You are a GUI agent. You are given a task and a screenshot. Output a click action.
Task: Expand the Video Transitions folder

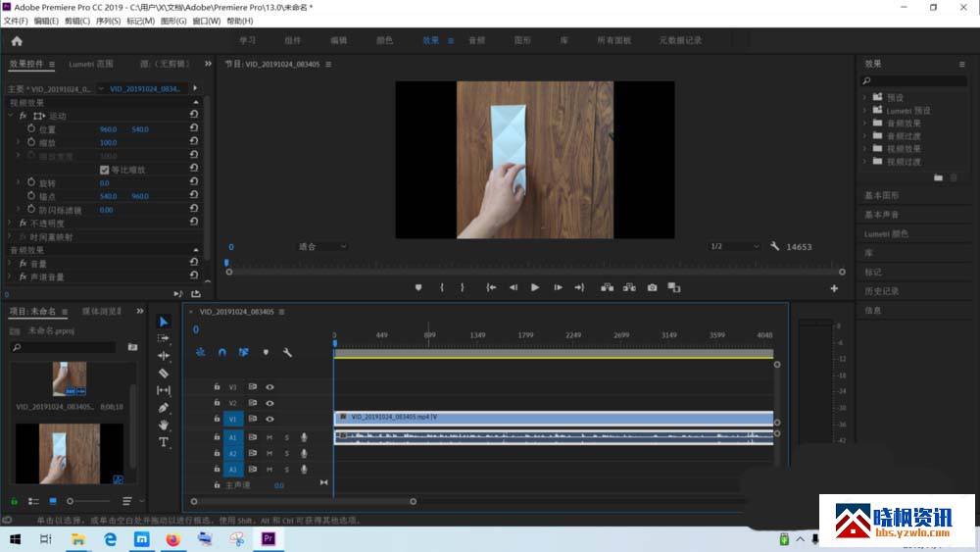tap(865, 162)
